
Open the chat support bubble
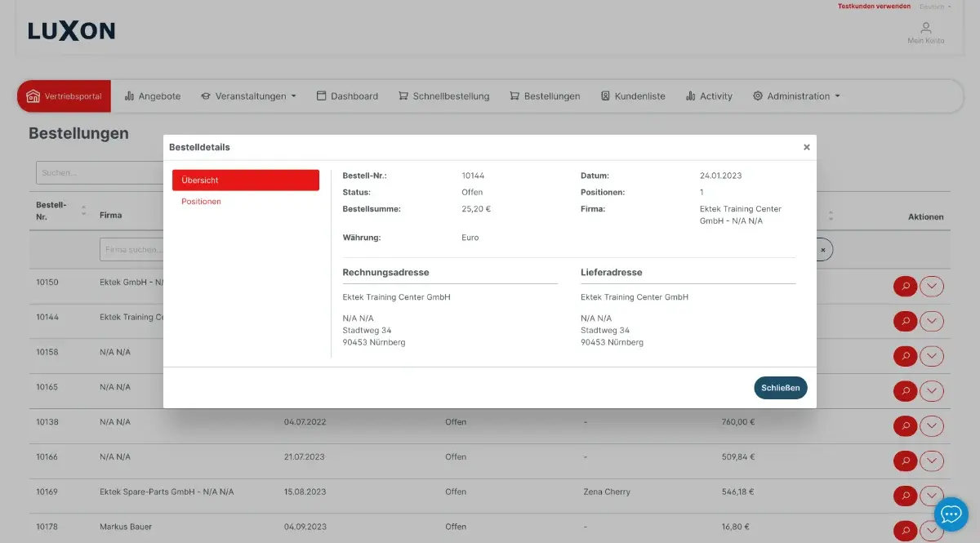(x=951, y=514)
